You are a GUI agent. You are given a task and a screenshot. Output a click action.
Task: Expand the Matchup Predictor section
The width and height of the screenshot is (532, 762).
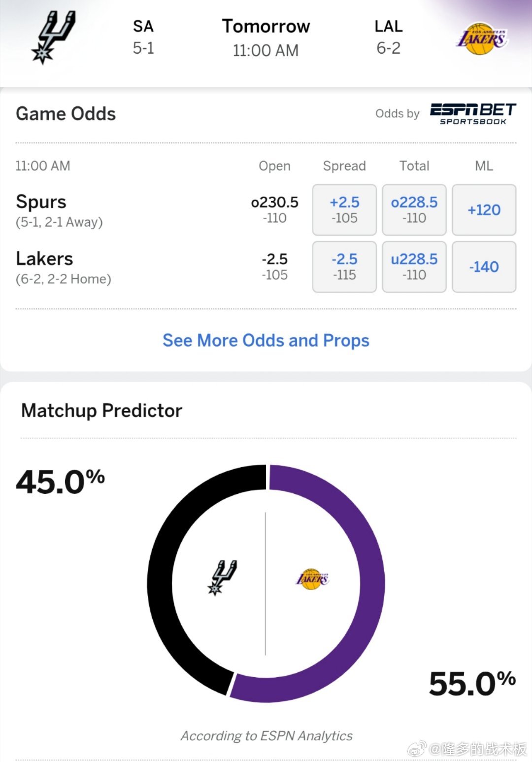click(101, 410)
